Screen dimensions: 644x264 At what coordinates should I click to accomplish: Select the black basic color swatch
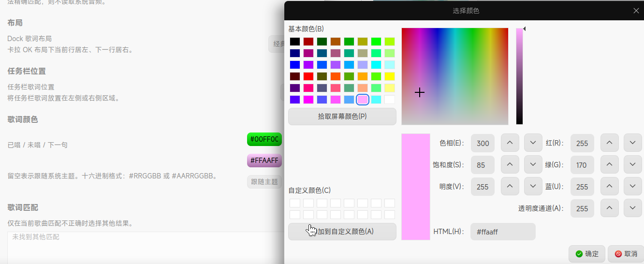[x=295, y=42]
